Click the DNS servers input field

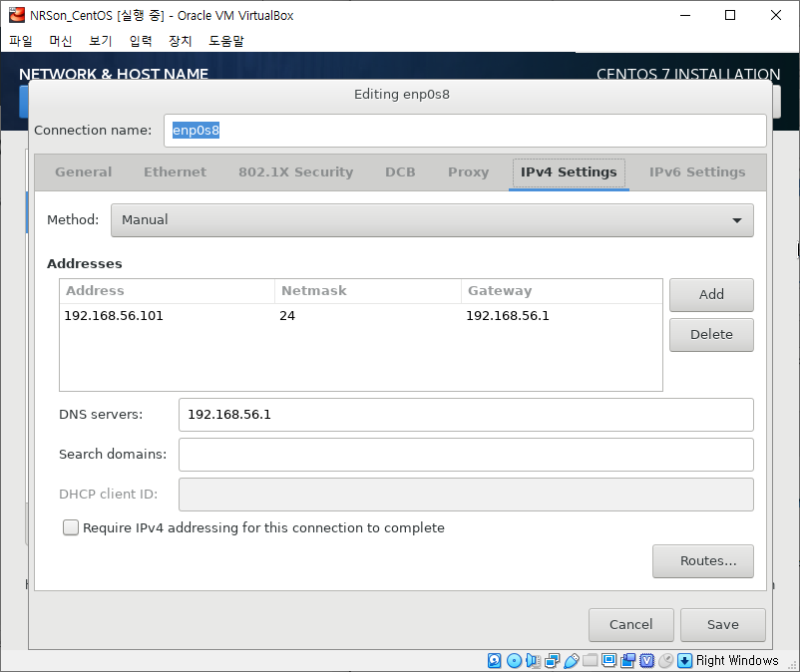[466, 415]
